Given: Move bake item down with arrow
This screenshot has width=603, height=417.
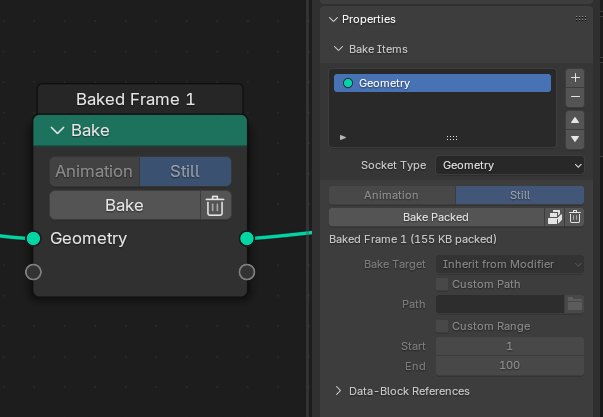Looking at the screenshot, I should pos(574,138).
